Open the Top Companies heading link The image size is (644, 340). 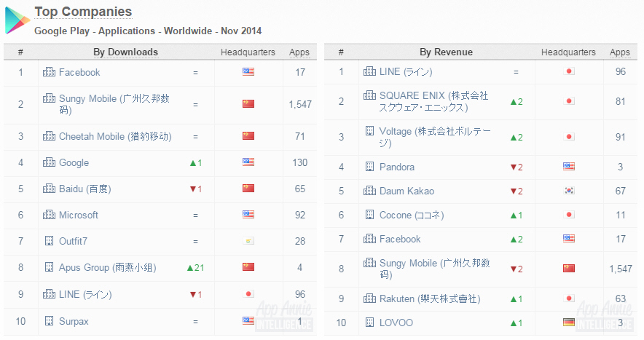[83, 12]
